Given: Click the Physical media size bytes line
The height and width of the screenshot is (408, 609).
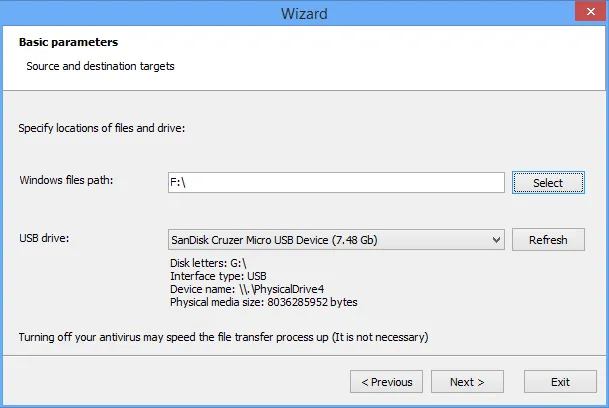Looking at the screenshot, I should coord(264,302).
